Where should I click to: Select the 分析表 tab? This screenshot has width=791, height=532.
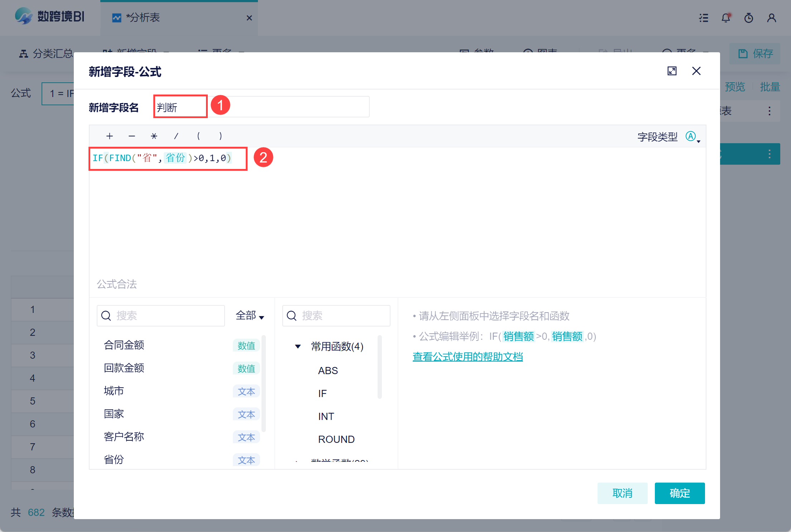143,18
